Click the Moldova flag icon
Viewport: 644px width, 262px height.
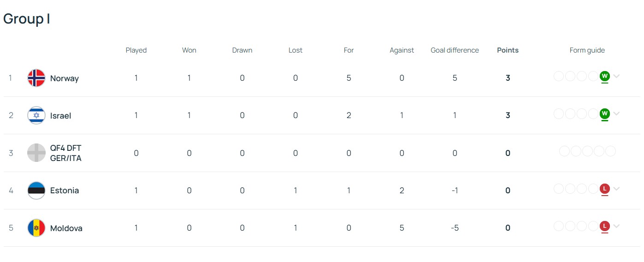click(36, 228)
